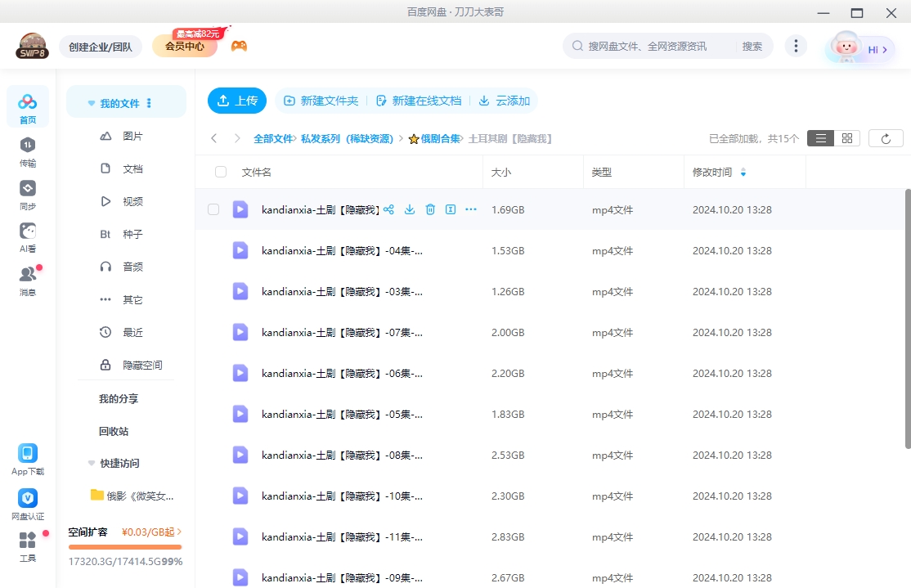Screen dimensions: 911x588
Task: Collapse the 快捷访问 section
Action: point(91,463)
